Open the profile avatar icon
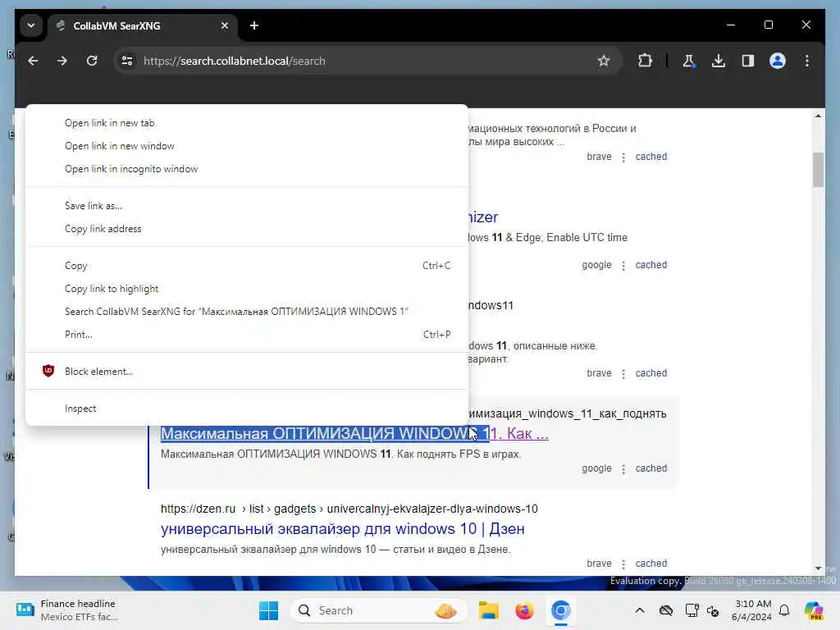Image resolution: width=840 pixels, height=630 pixels. [x=778, y=61]
